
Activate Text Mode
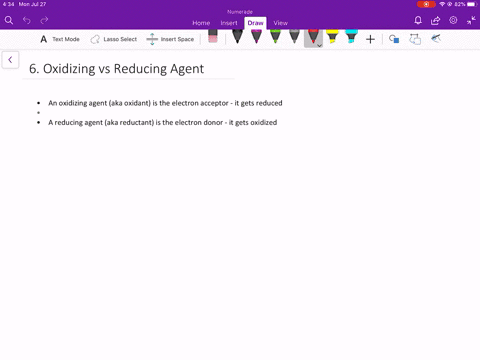pyautogui.click(x=60, y=39)
